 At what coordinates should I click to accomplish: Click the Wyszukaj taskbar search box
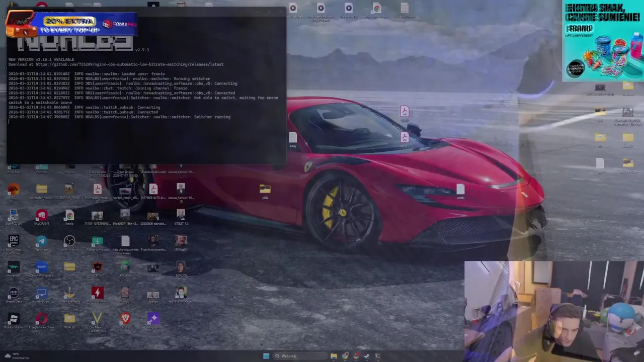[x=300, y=356]
